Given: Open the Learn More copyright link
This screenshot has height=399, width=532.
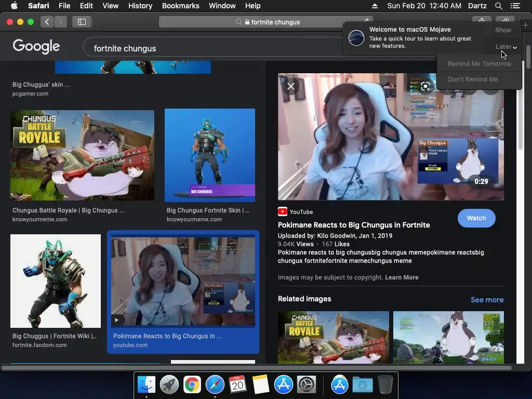Looking at the screenshot, I should (402, 277).
